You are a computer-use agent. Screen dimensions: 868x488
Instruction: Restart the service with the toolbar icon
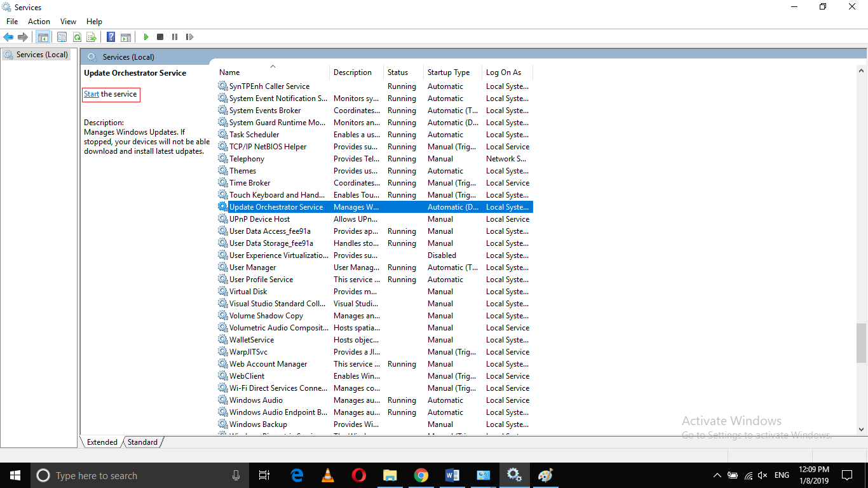(189, 37)
